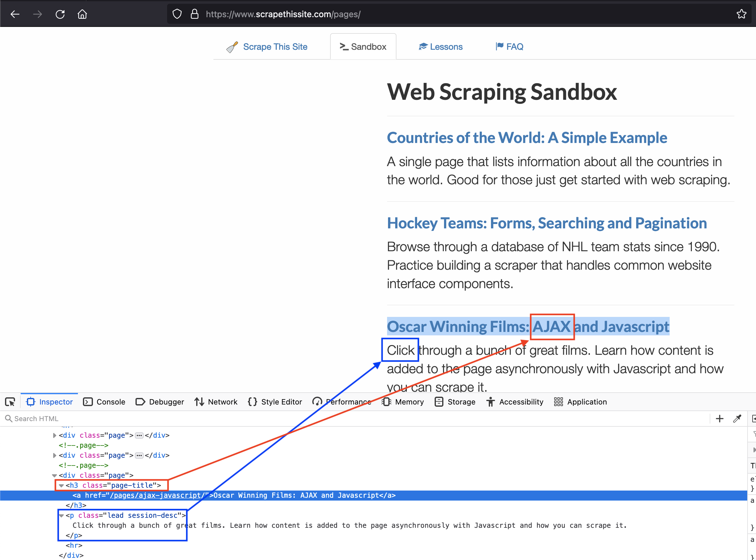
Task: Expand the first collapsed div class page node
Action: pyautogui.click(x=54, y=435)
